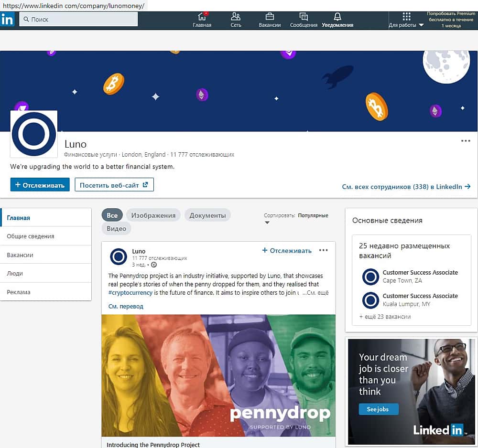Viewport: 478px width, 448px height.
Task: Click См. перевод translation link
Action: [126, 306]
